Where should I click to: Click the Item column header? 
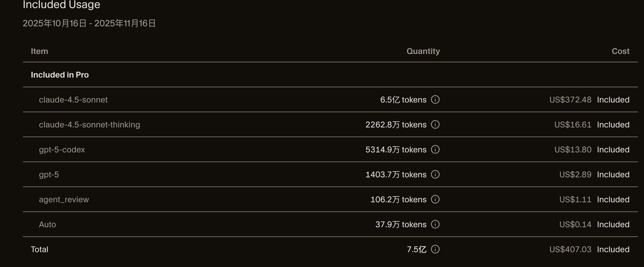pyautogui.click(x=39, y=51)
